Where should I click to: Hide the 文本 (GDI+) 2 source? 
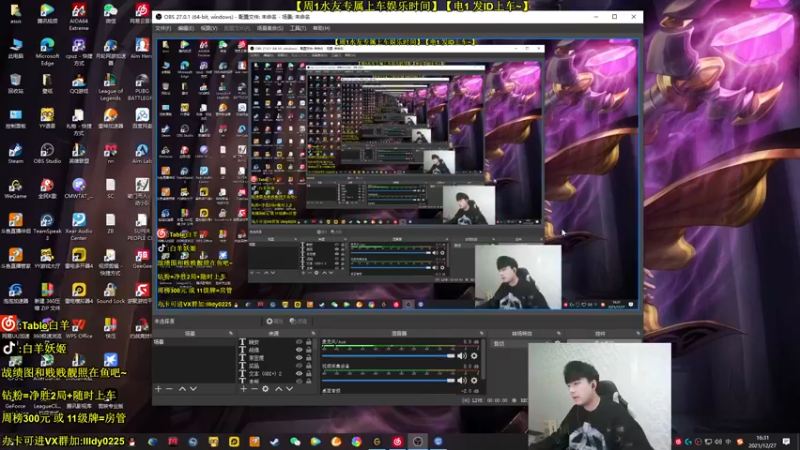(x=299, y=373)
